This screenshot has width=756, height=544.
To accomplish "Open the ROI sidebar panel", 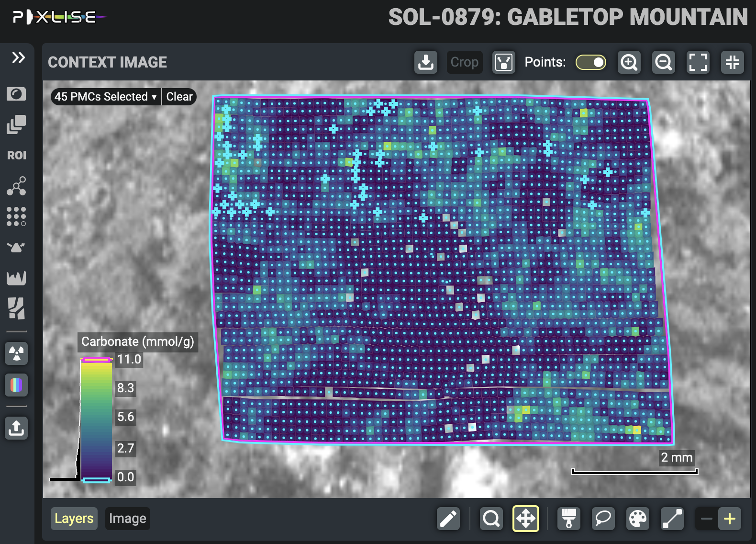I will click(x=16, y=155).
